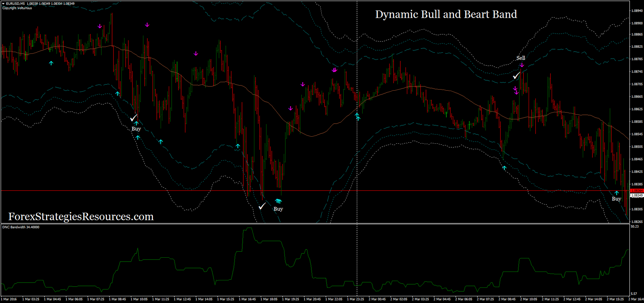Click the 'Copyright Volturnsus' indicator label
This screenshot has height=303, width=644.
point(17,8)
